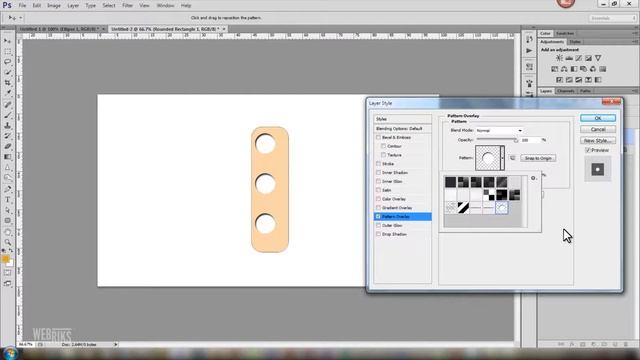Add a Black & White adjustment

point(574,69)
